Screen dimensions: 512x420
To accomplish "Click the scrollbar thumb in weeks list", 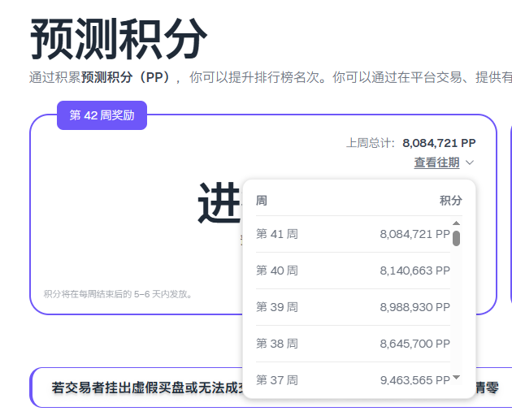I will 456,238.
